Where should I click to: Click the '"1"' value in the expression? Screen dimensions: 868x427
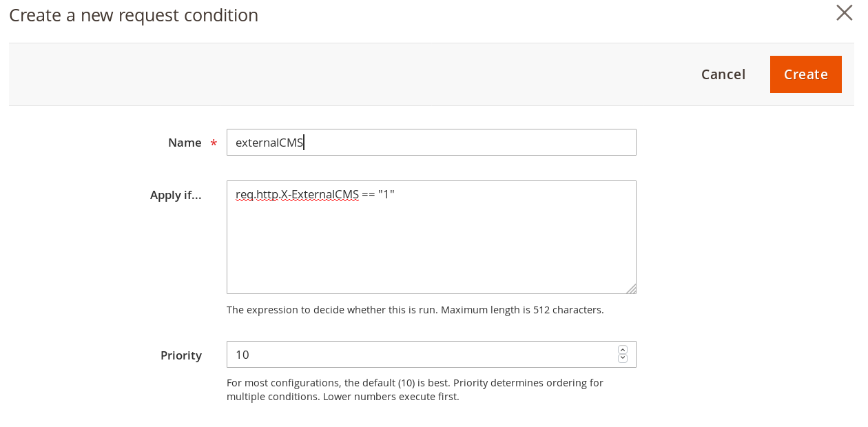(386, 195)
